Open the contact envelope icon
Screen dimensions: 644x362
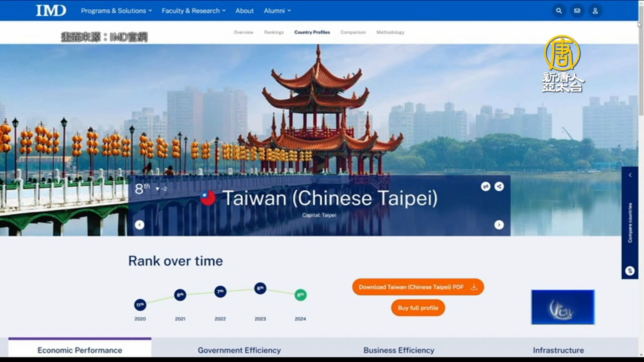(x=577, y=11)
